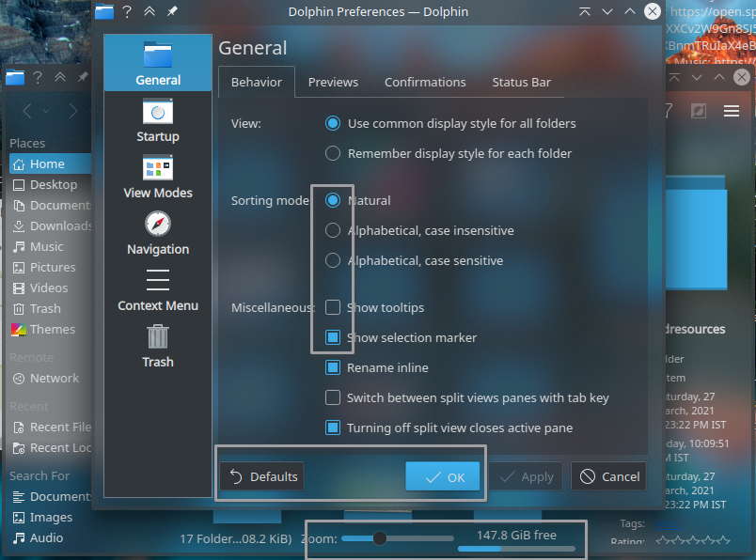Click the OK button

(x=443, y=476)
